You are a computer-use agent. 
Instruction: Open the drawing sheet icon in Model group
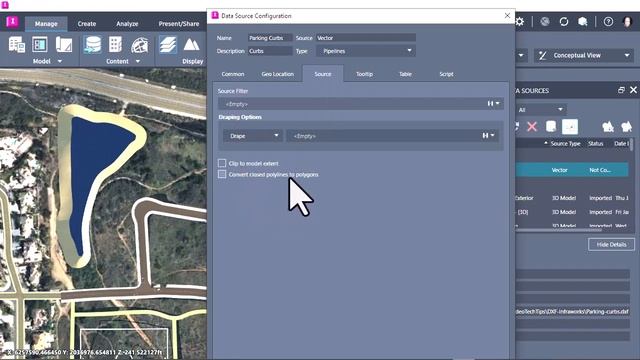[64, 44]
